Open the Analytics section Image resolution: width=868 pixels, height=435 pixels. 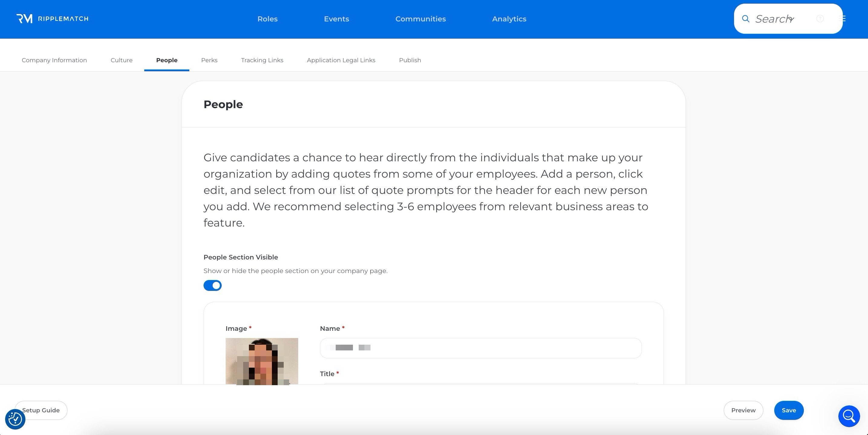[x=509, y=19]
